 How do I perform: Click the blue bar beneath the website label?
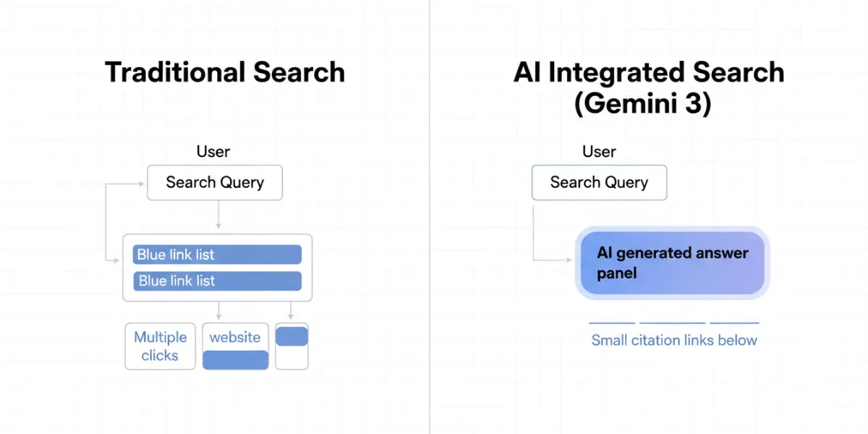tap(235, 359)
